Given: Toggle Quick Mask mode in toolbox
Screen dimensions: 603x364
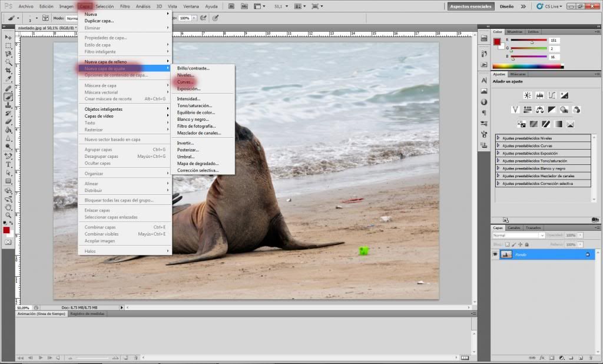Looking at the screenshot, I should (x=8, y=243).
